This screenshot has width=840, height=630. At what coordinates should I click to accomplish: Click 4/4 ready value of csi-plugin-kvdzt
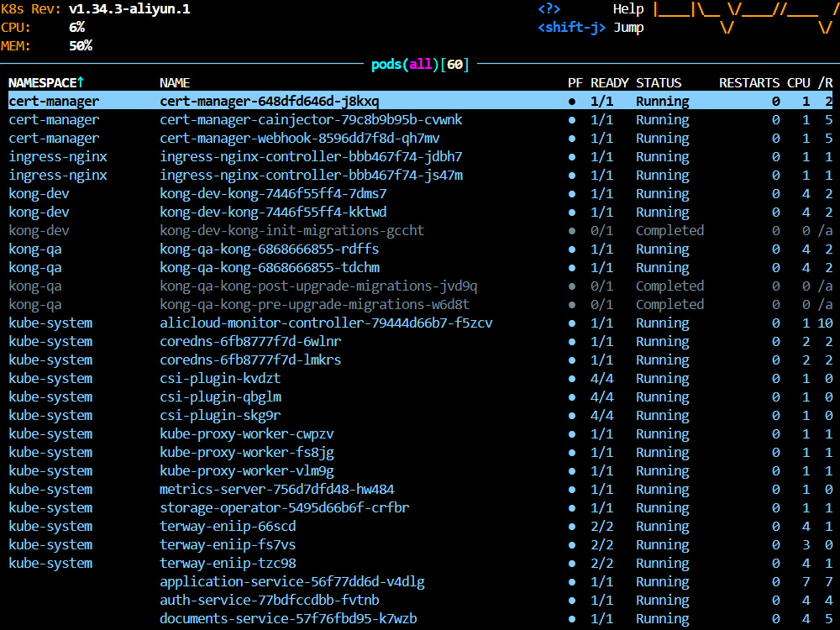pos(601,378)
